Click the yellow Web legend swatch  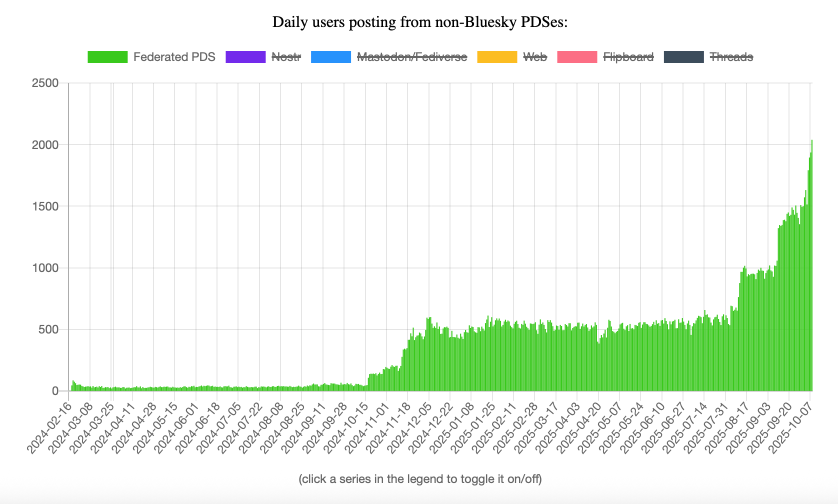497,57
